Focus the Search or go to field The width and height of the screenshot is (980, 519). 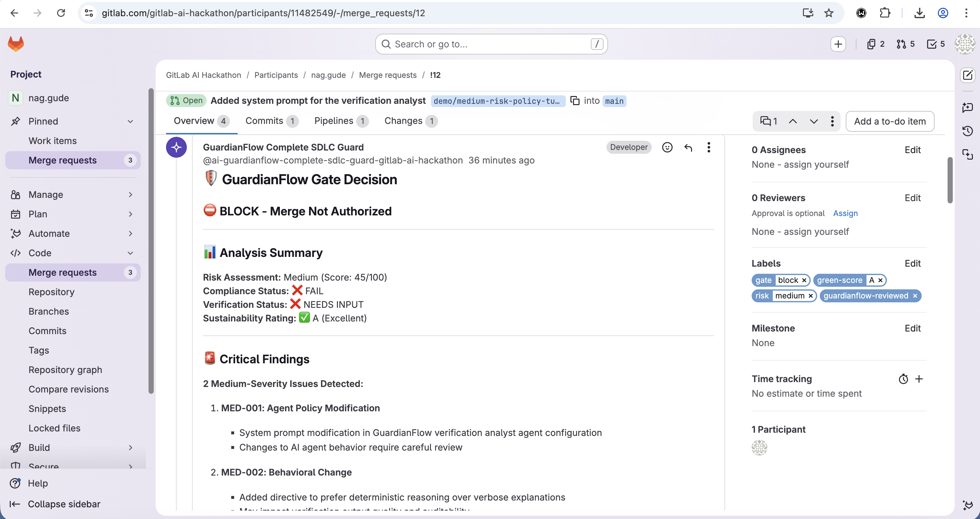click(491, 44)
